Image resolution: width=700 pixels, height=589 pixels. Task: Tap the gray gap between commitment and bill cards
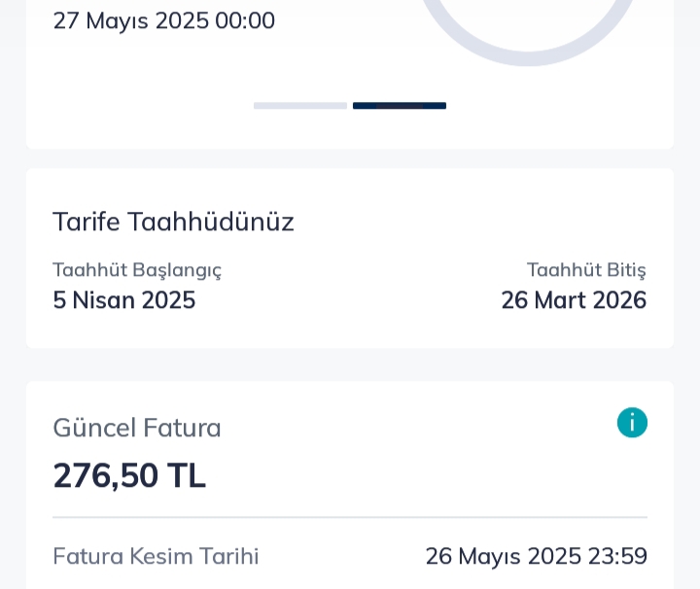coord(350,364)
